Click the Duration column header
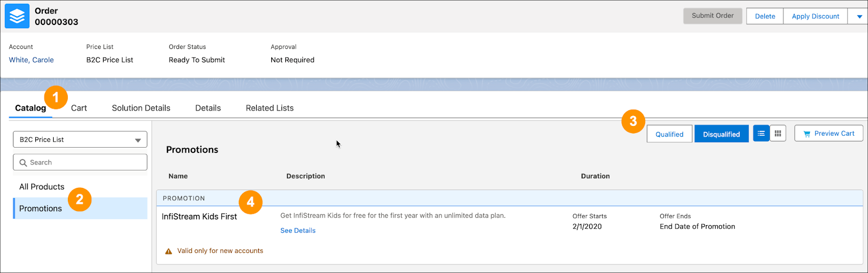This screenshot has width=868, height=273. [595, 176]
